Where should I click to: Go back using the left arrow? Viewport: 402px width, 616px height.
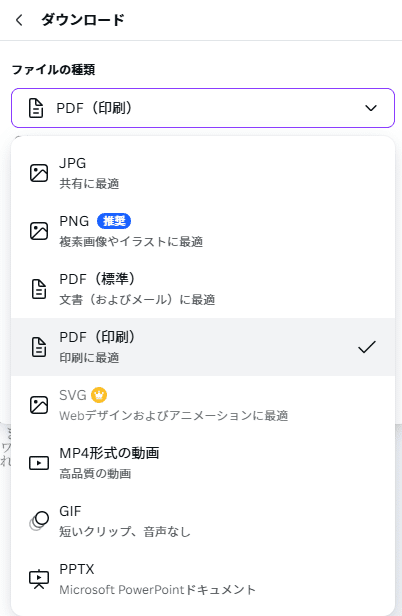tap(19, 20)
